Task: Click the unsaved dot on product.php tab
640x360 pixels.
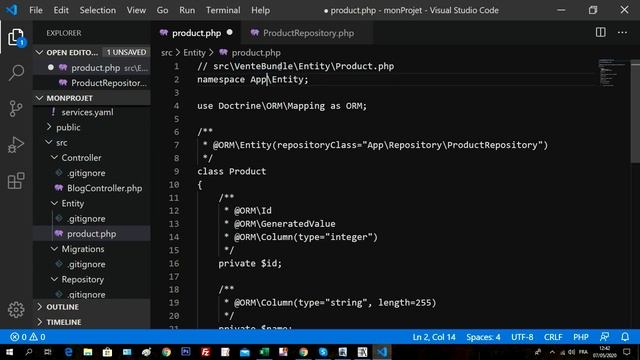Action: point(229,32)
